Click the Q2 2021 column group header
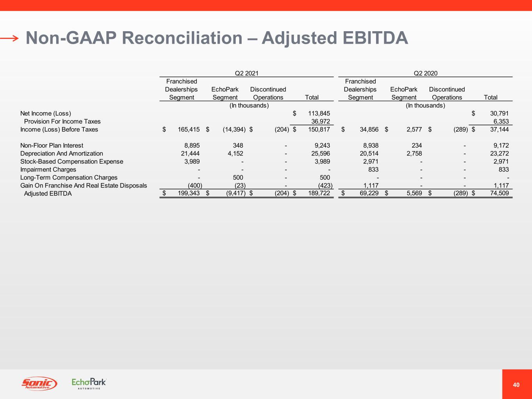Viewport: 532px width, 399px height. (246, 73)
